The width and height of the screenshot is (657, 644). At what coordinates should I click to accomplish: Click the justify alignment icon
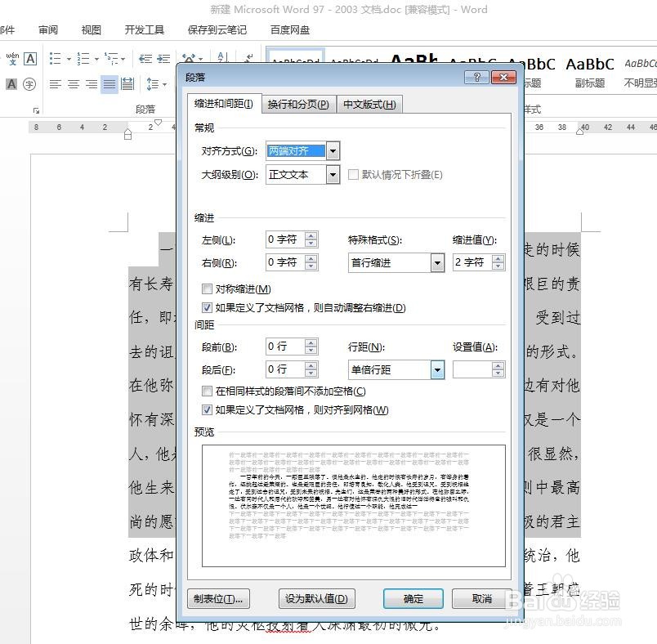coord(109,84)
